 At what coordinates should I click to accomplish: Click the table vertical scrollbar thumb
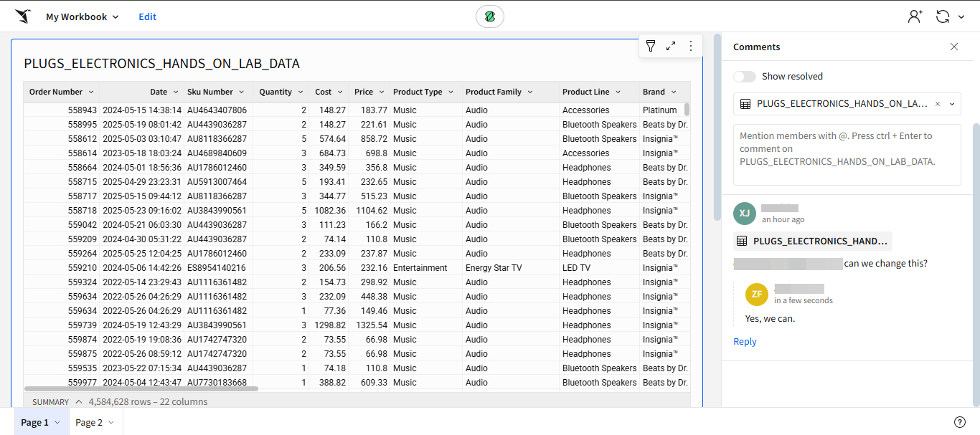[x=687, y=109]
